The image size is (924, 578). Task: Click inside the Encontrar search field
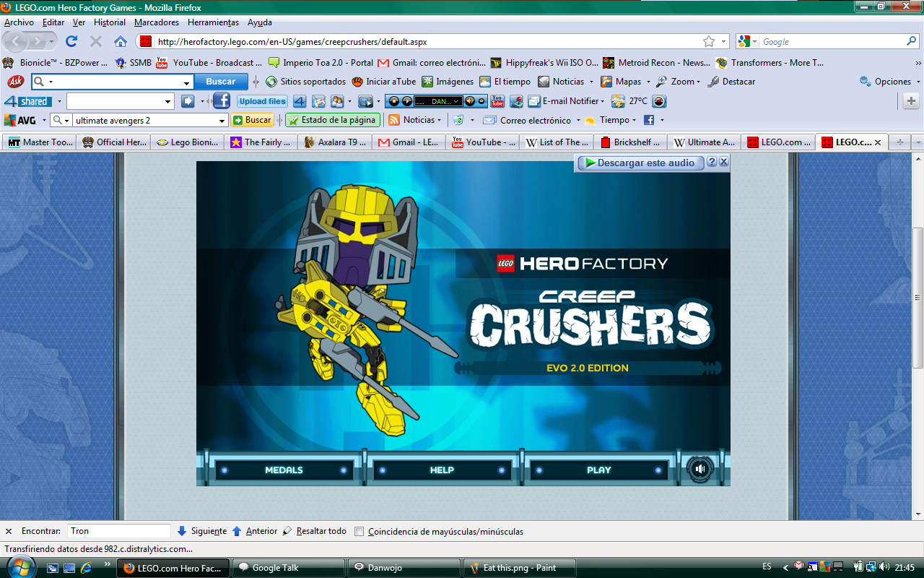[x=118, y=531]
